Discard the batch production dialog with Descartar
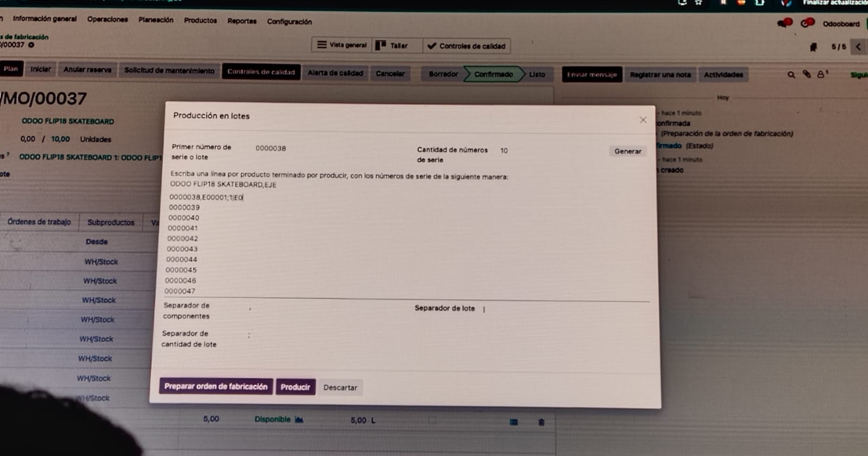 (340, 387)
